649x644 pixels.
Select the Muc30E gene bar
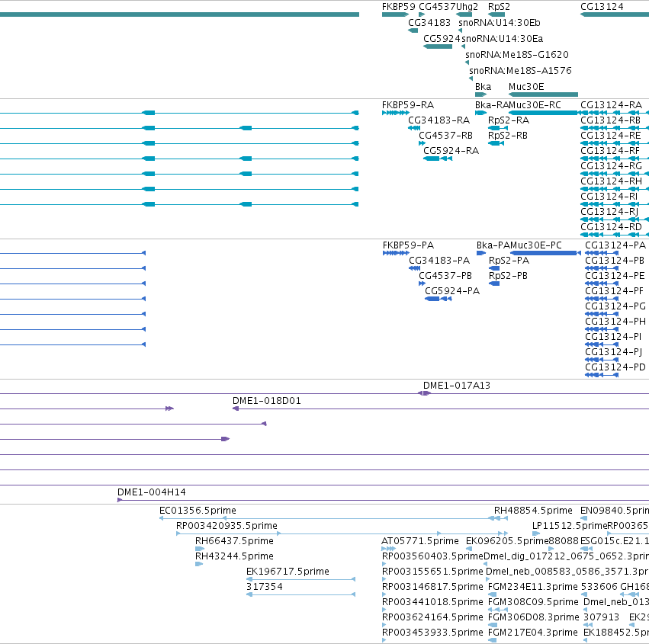pos(543,95)
